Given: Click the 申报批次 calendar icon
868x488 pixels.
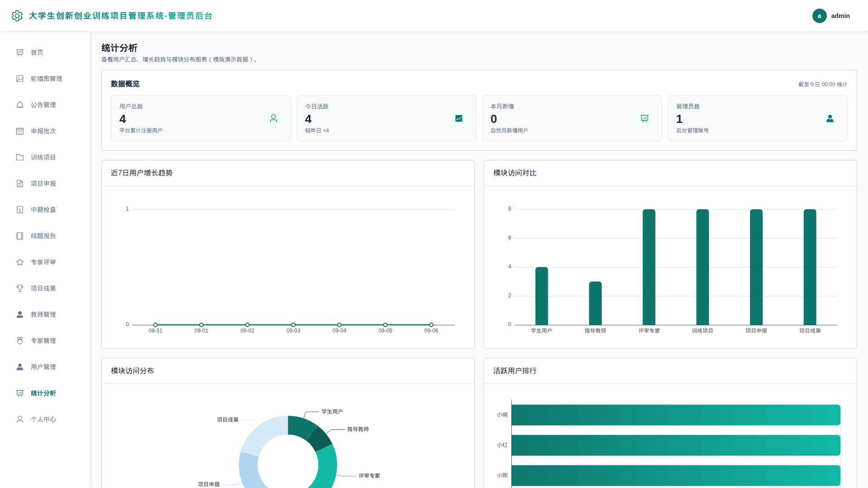Looking at the screenshot, I should click(20, 131).
